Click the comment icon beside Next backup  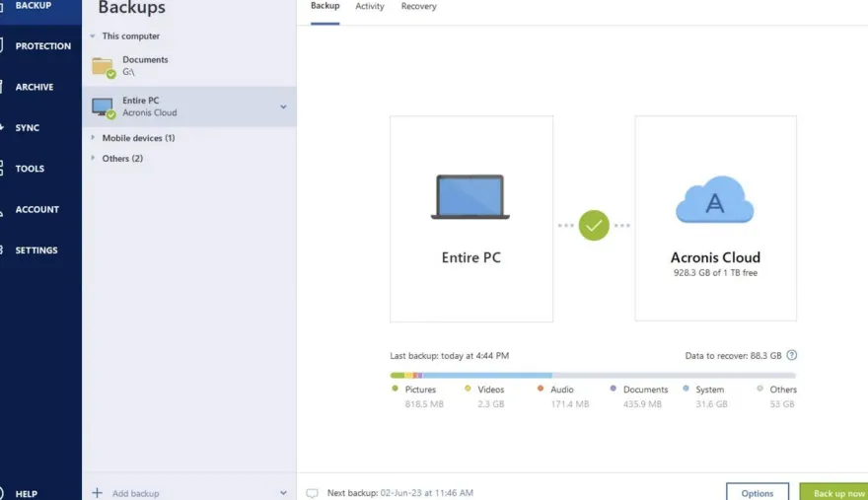(x=313, y=493)
